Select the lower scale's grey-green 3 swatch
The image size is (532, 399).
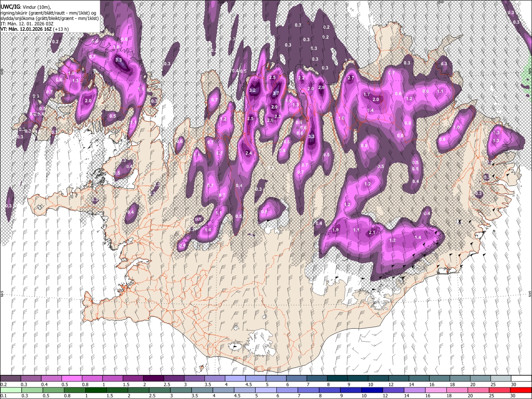[x=181, y=390]
